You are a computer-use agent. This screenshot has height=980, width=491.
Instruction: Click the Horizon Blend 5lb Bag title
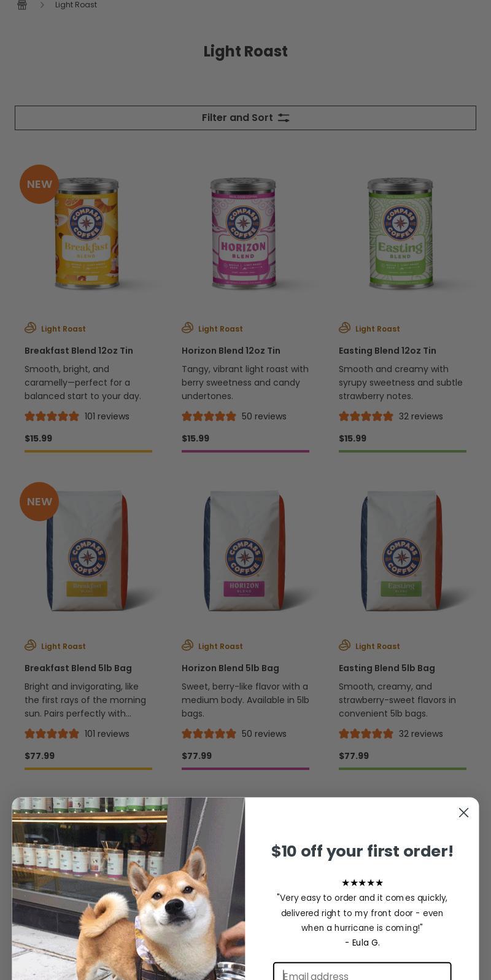[230, 668]
